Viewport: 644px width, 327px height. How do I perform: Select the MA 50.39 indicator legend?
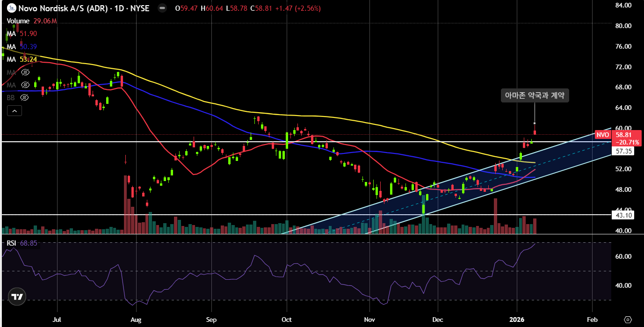[x=22, y=47]
